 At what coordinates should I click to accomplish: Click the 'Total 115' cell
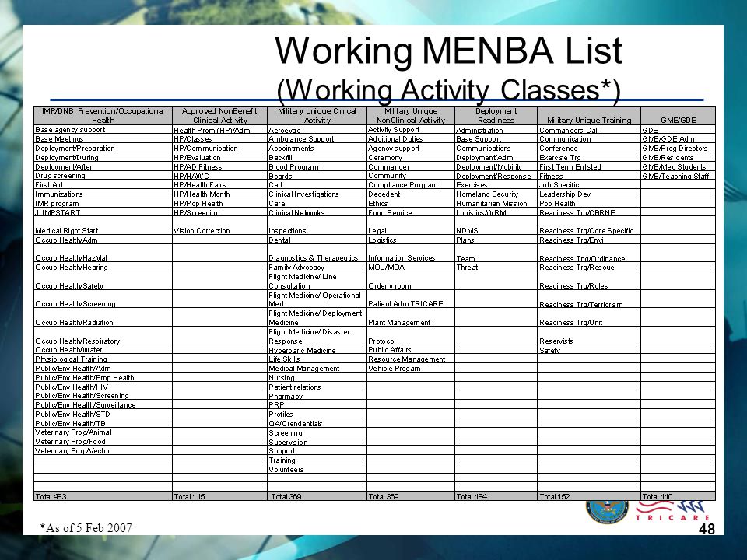[219, 496]
